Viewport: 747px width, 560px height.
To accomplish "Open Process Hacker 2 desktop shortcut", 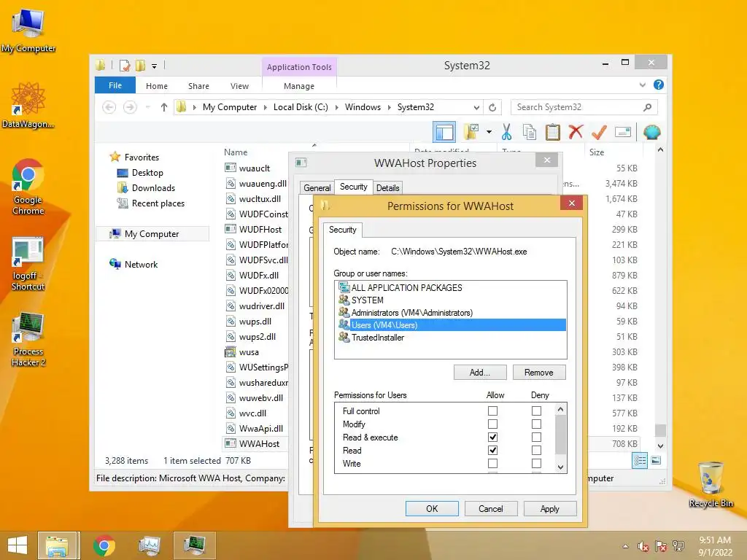I will pos(28,339).
